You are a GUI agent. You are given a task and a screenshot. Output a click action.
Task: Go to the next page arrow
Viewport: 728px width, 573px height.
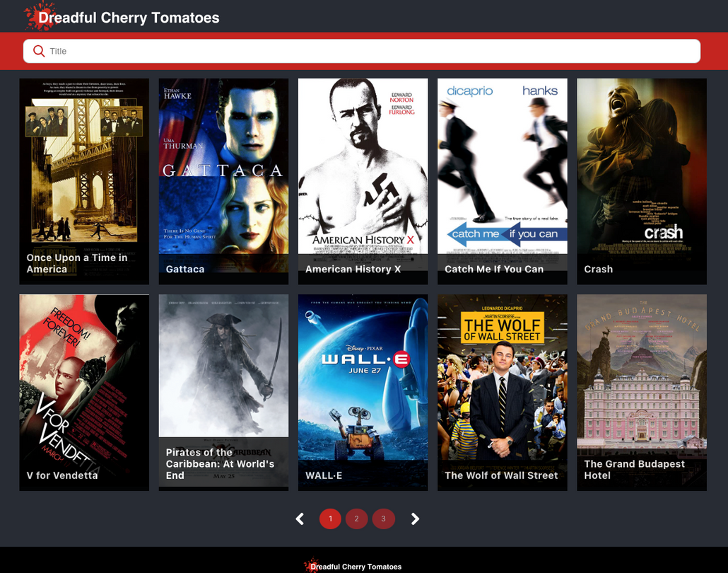415,519
